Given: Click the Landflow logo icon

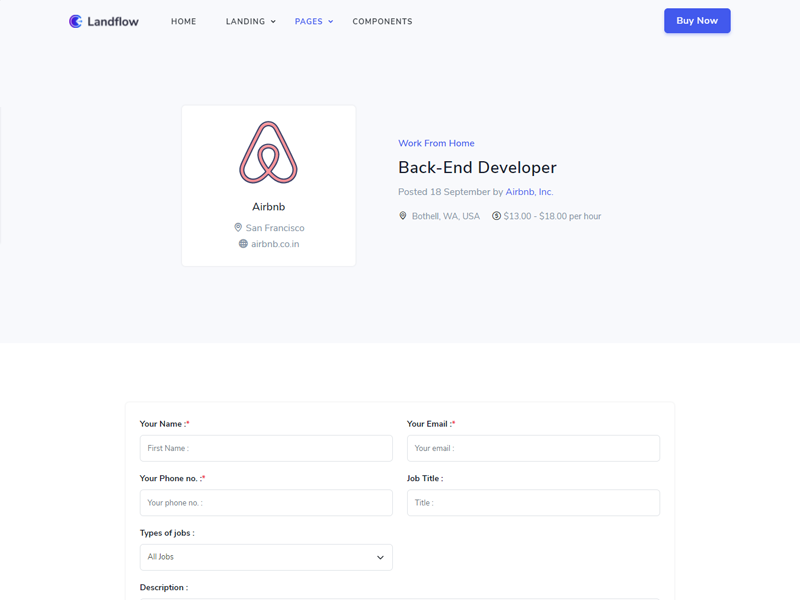Looking at the screenshot, I should tap(76, 21).
